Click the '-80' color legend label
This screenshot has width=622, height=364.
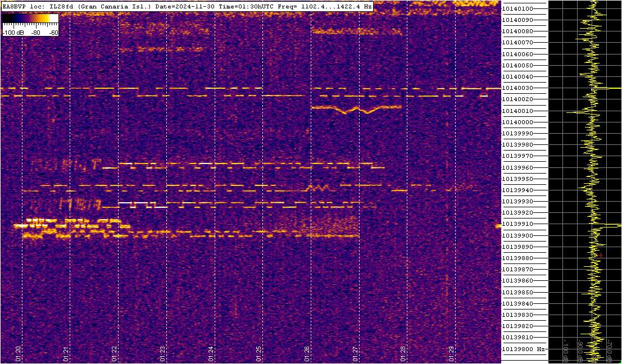[35, 33]
